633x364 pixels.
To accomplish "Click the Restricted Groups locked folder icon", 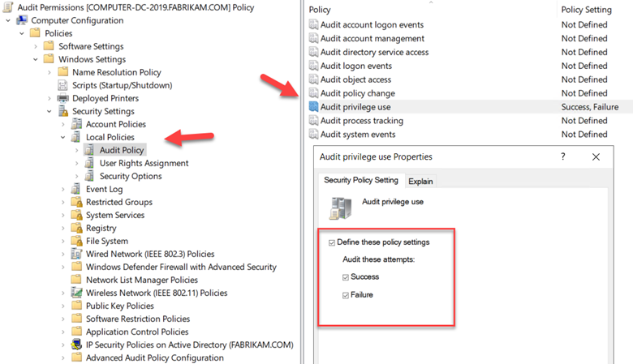I will tap(76, 202).
